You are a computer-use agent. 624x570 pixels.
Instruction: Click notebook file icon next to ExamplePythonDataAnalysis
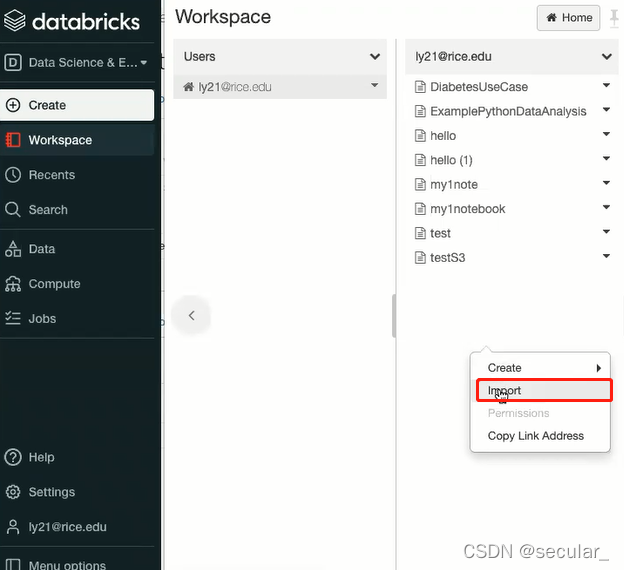420,111
